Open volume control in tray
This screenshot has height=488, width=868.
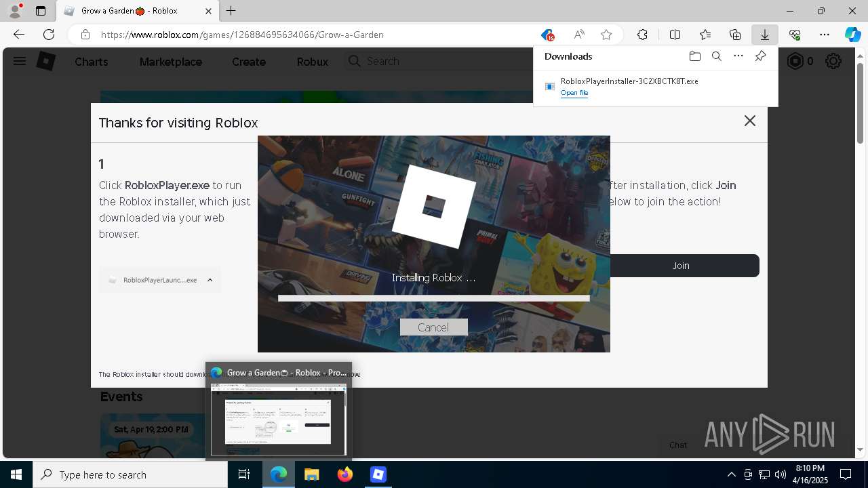tap(781, 474)
